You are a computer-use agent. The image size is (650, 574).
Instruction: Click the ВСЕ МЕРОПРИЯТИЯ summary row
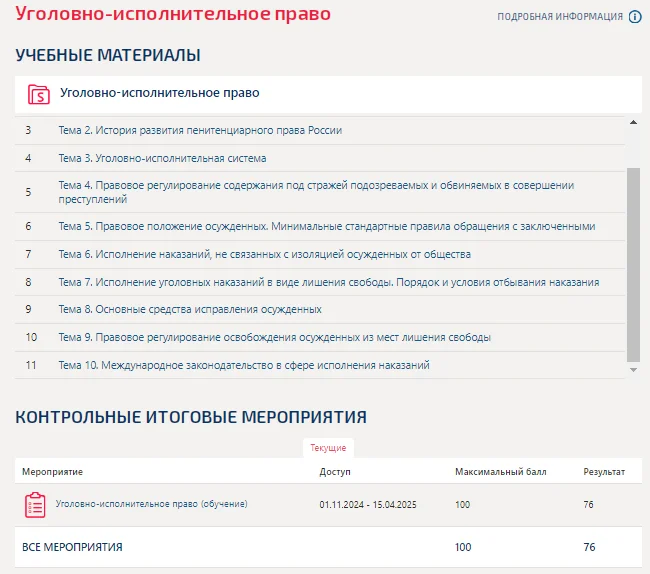coord(328,547)
